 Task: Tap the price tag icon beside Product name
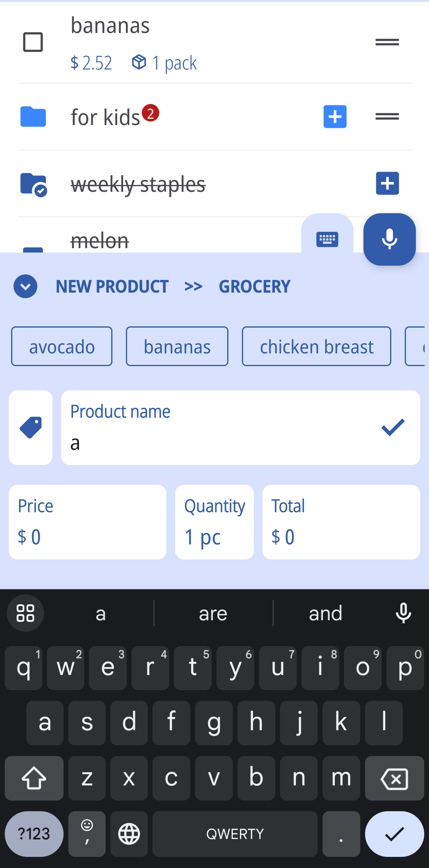point(31,428)
